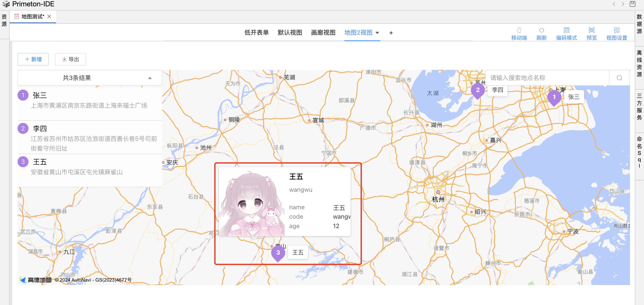Click purple map marker number 2

tap(477, 90)
